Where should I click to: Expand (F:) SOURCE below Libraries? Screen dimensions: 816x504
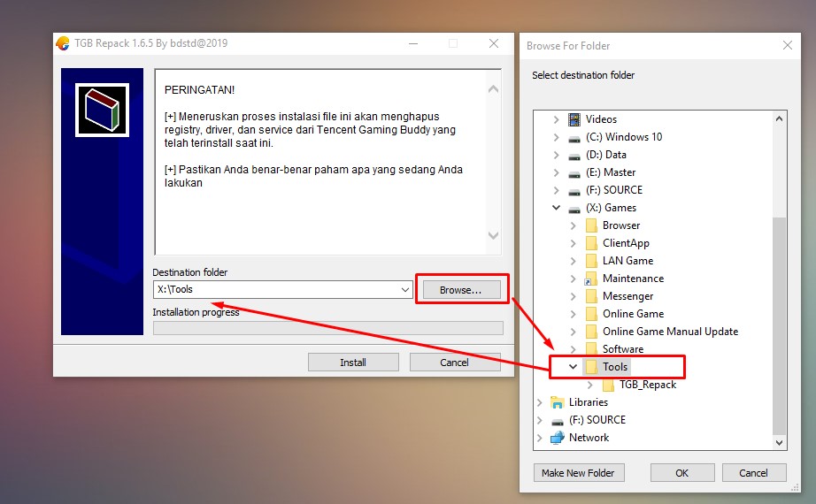pos(540,420)
